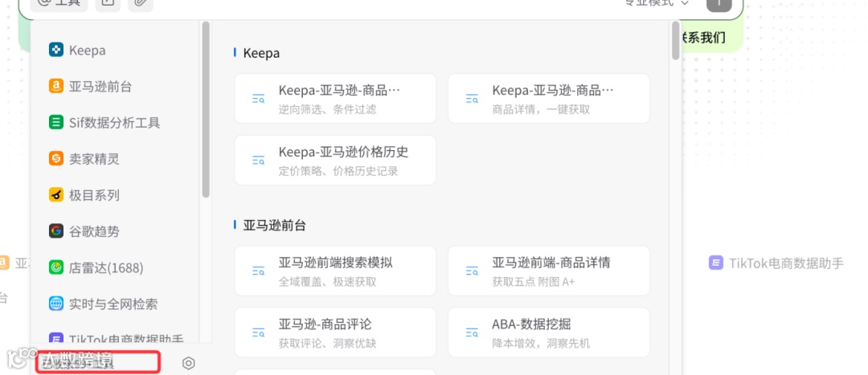Choose 卖家精灵 from the sidebar
The height and width of the screenshot is (375, 868).
84,159
